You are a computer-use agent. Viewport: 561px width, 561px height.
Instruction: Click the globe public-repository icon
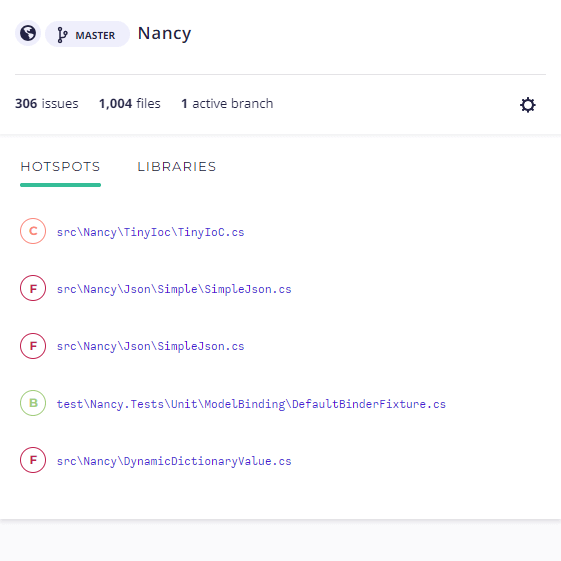[28, 33]
